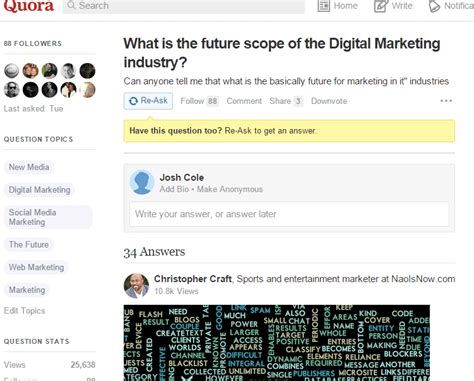Click Comment under the question
Image resolution: width=474 pixels, height=381 pixels.
tap(244, 101)
